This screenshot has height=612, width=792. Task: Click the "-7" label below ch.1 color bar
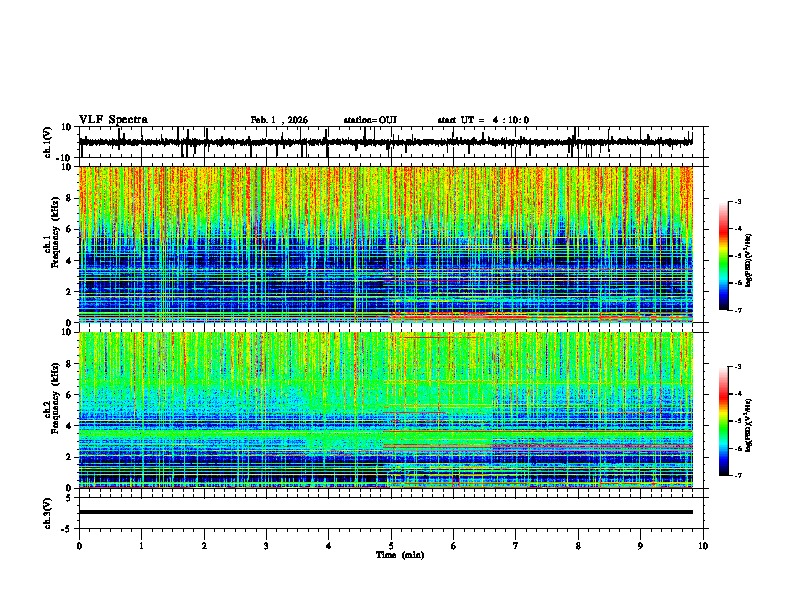click(x=737, y=310)
